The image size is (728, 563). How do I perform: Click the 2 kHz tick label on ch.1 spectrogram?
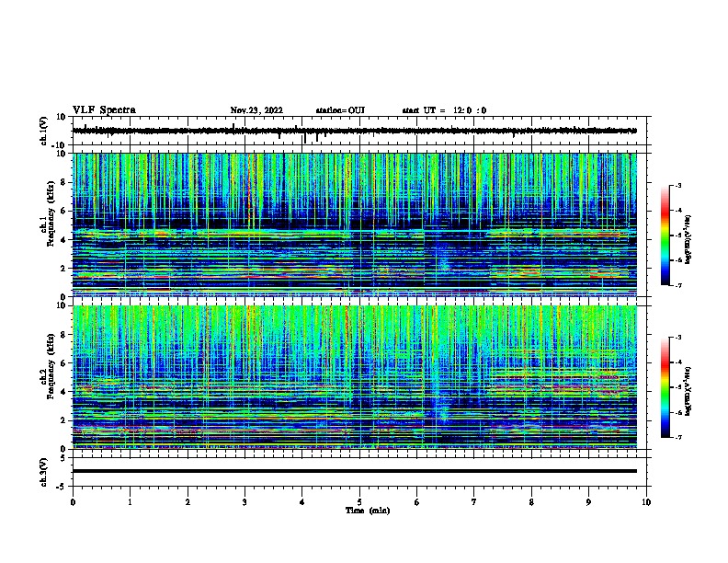63,269
